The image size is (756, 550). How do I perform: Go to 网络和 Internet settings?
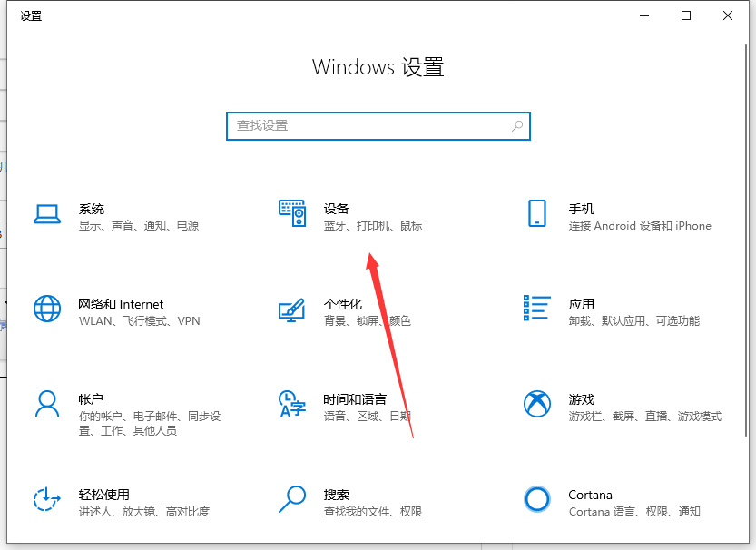[x=121, y=304]
